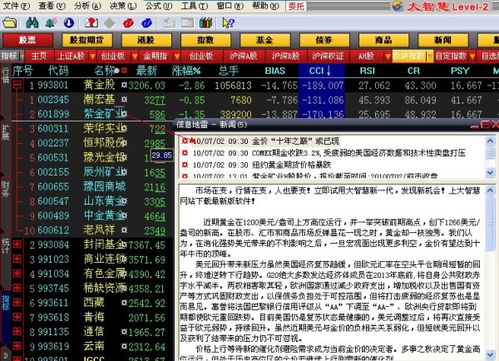Click the blue download arrow icon
The image size is (499, 361).
(x=69, y=23)
